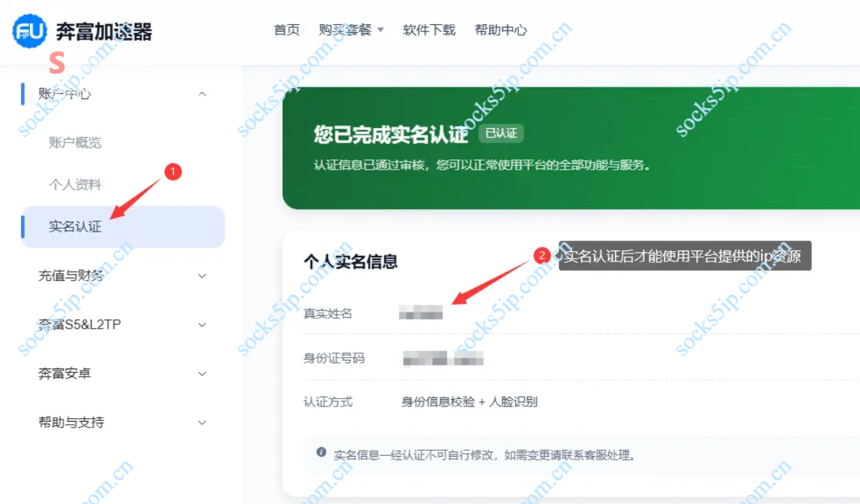The image size is (860, 504).
Task: Click the 奔富S5&L2TP sidebar heading
Action: click(x=79, y=325)
